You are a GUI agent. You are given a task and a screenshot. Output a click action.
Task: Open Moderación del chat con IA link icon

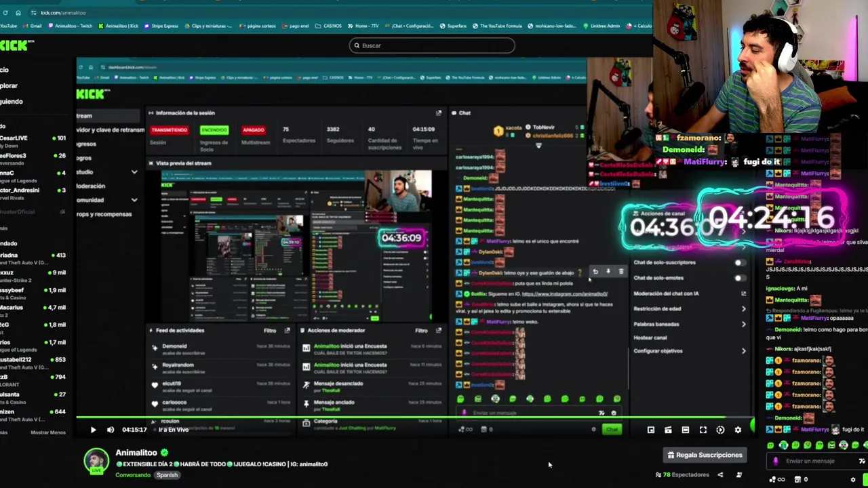coord(744,293)
